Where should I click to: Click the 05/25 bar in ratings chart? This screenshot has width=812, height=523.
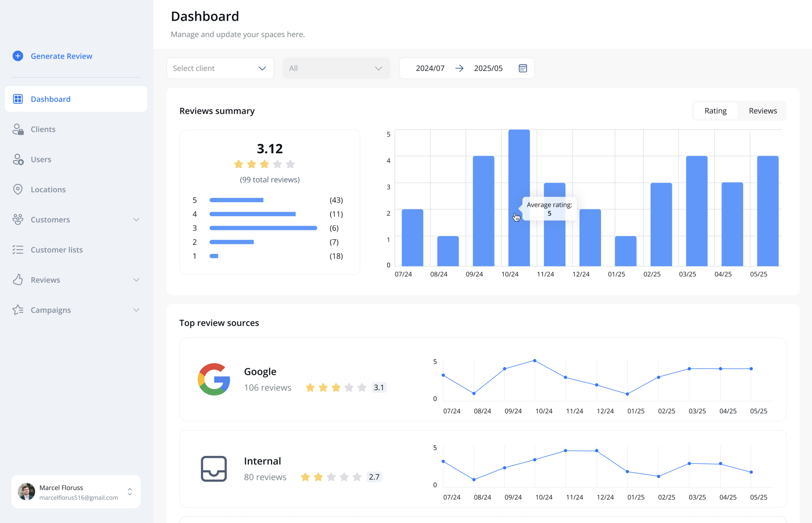768,211
